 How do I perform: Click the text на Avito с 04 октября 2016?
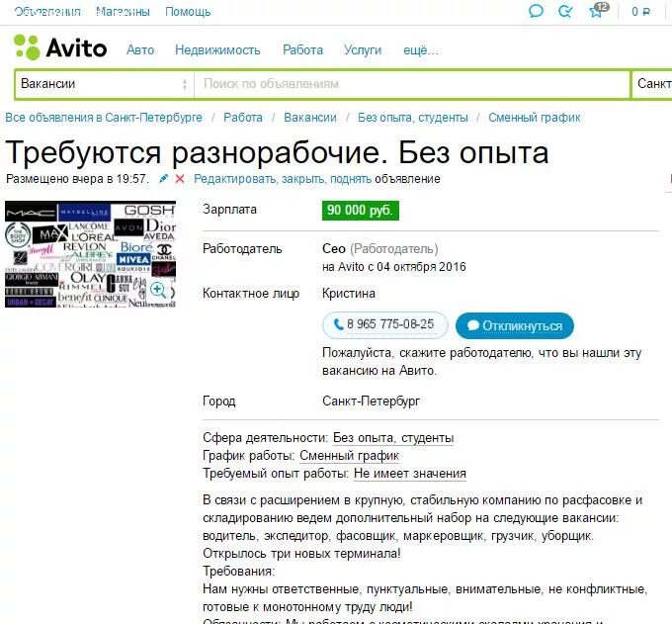point(394,267)
